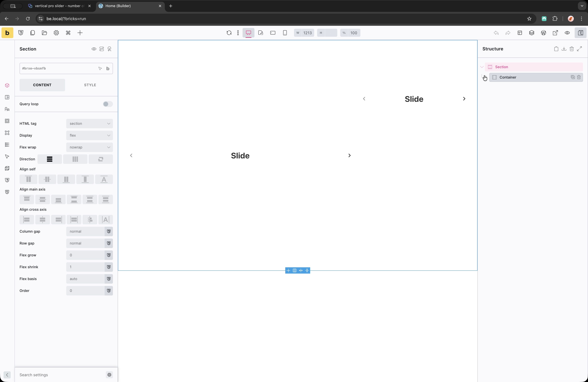Switch to mobile portrait breakpoint icon
This screenshot has height=382, width=588.
285,33
